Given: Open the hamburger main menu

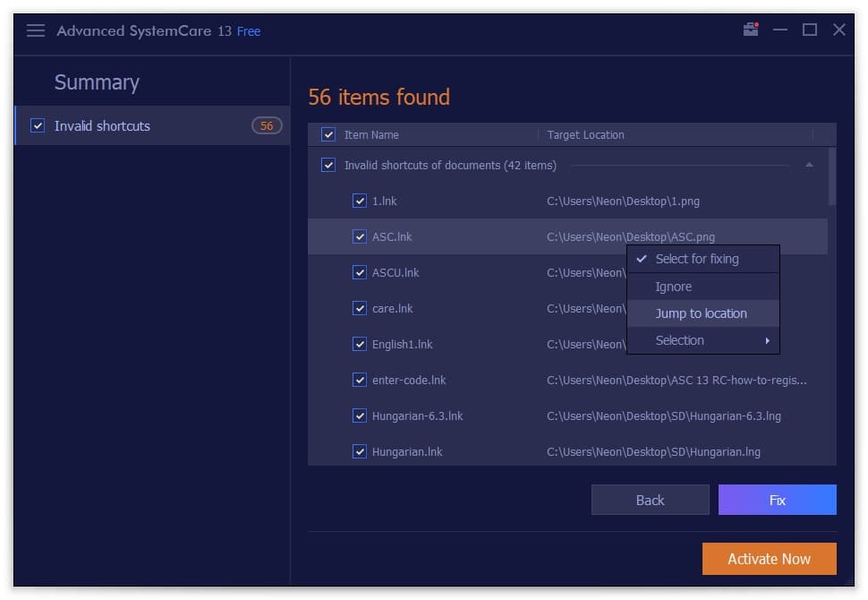Looking at the screenshot, I should tap(36, 30).
